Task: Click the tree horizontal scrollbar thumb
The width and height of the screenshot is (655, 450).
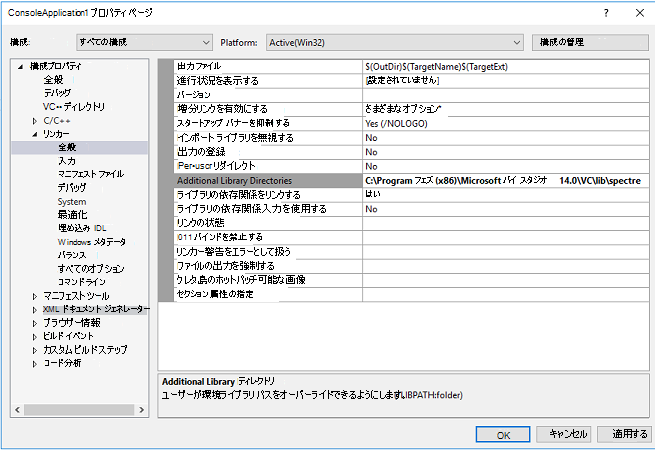Action: pos(79,410)
